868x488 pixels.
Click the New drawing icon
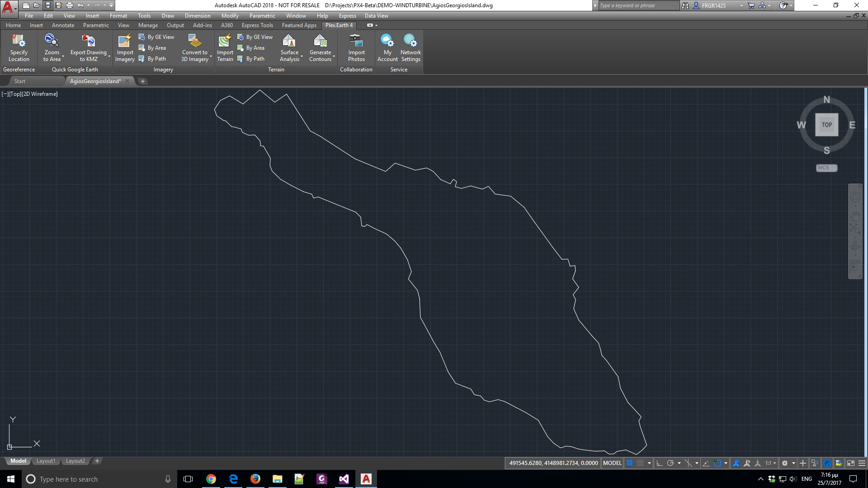coord(26,5)
